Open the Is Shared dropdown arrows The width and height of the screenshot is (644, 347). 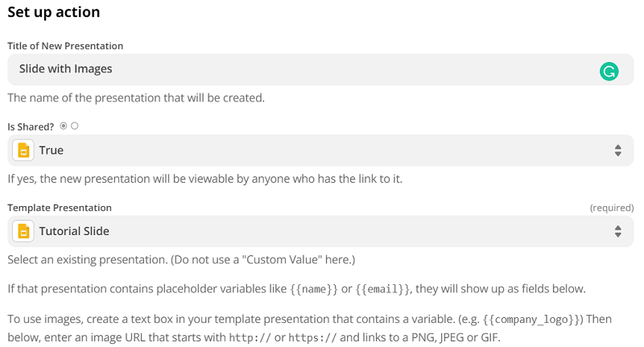pyautogui.click(x=617, y=151)
